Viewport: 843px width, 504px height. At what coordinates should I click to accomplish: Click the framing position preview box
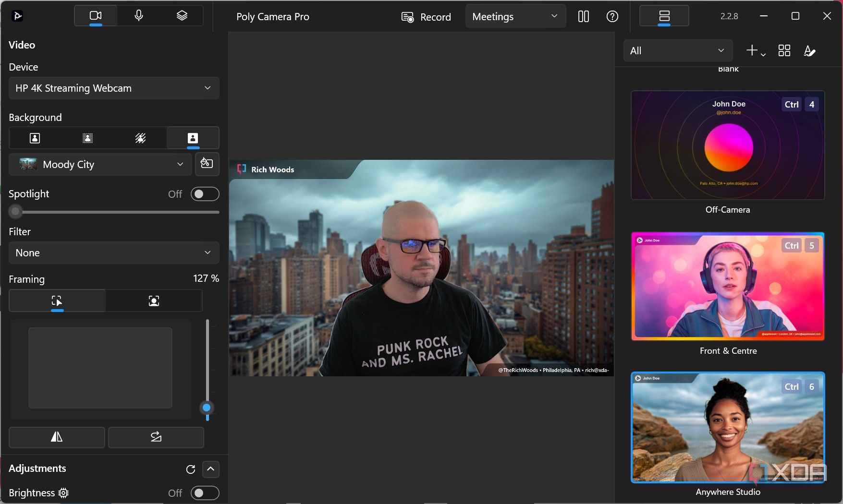pos(100,368)
